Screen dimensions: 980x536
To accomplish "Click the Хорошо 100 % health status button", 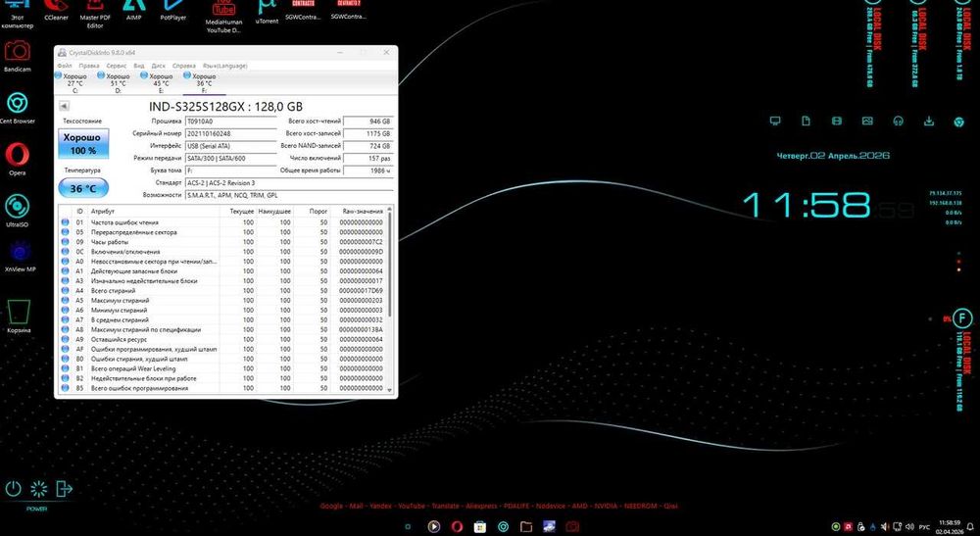I will coord(83,144).
